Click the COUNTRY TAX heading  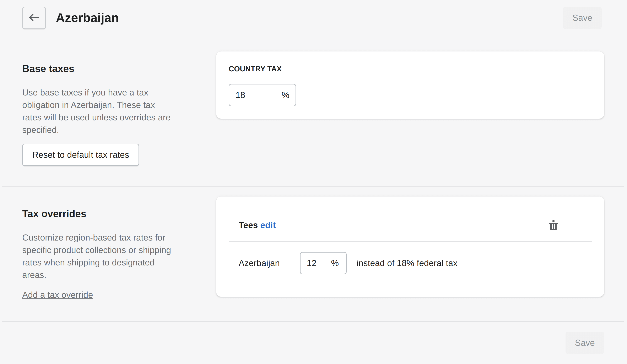tap(255, 69)
